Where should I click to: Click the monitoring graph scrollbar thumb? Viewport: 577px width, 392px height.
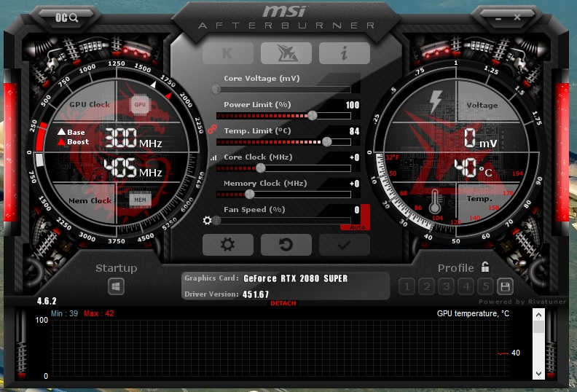538,327
